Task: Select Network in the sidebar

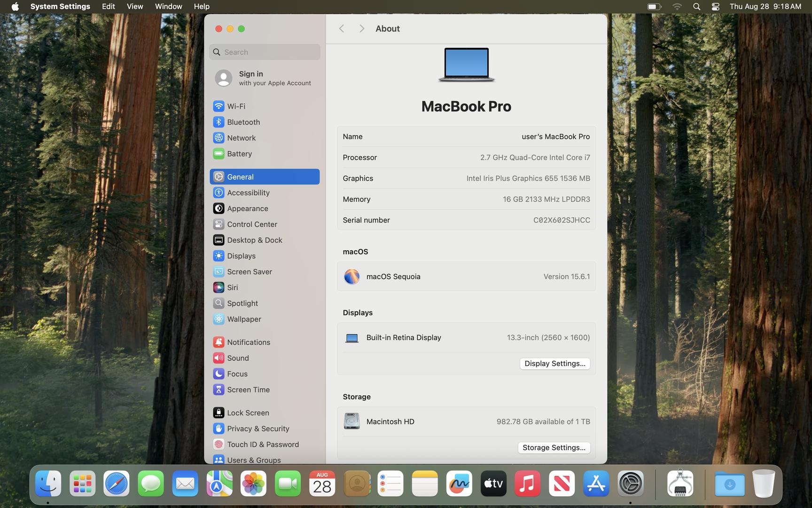Action: (265, 138)
